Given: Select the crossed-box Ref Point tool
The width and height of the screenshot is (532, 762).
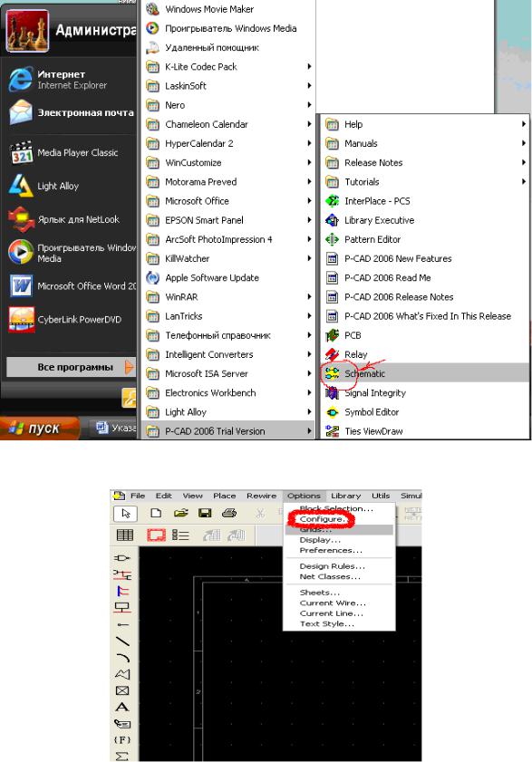Looking at the screenshot, I should click(x=122, y=690).
